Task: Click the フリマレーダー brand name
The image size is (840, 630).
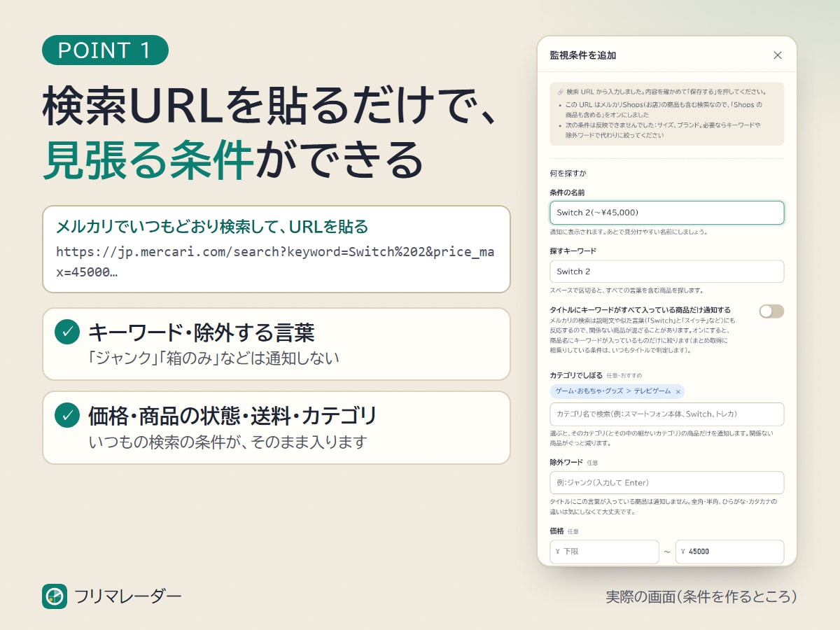Action: point(127,596)
